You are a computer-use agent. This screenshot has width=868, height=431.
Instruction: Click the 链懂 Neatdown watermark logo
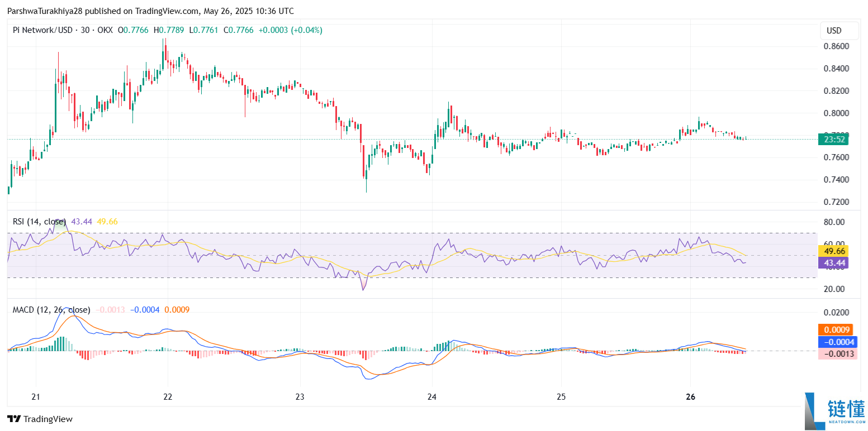point(834,411)
